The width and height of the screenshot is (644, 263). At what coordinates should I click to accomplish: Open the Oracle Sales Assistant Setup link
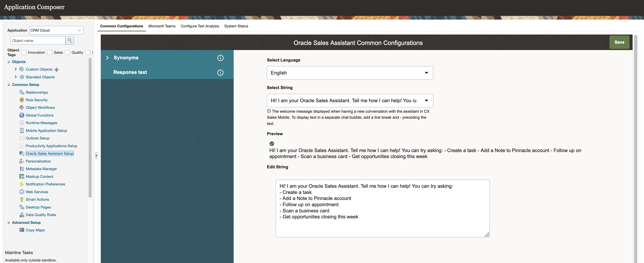pyautogui.click(x=49, y=153)
